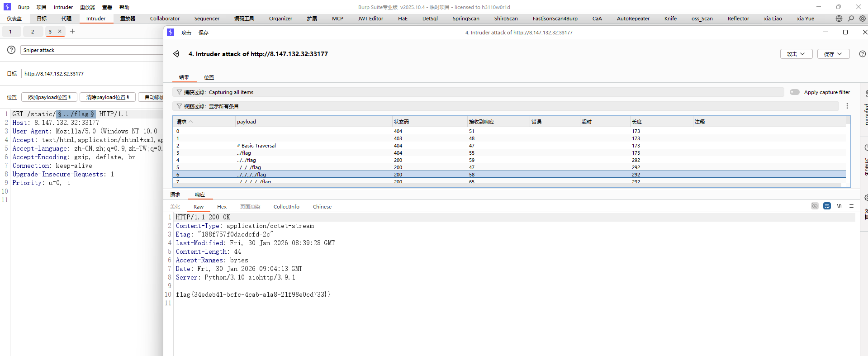
Task: Select the result row with payload ../flag
Action: click(x=509, y=153)
